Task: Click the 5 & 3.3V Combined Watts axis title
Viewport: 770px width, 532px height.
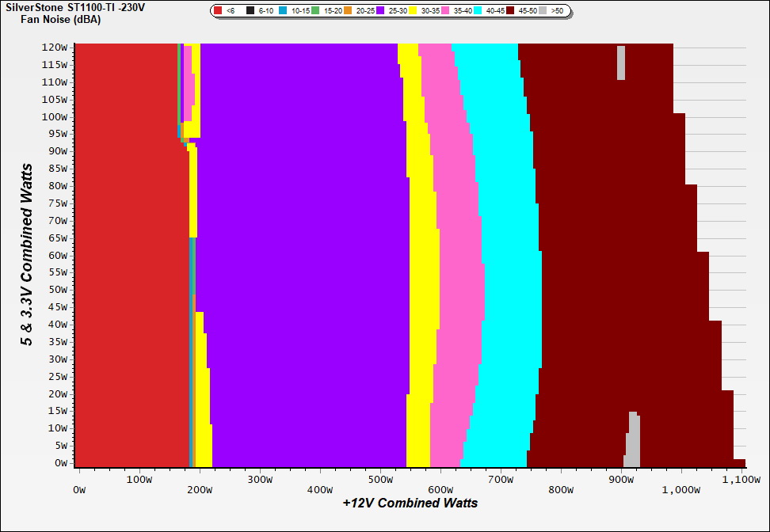Action: pyautogui.click(x=27, y=255)
